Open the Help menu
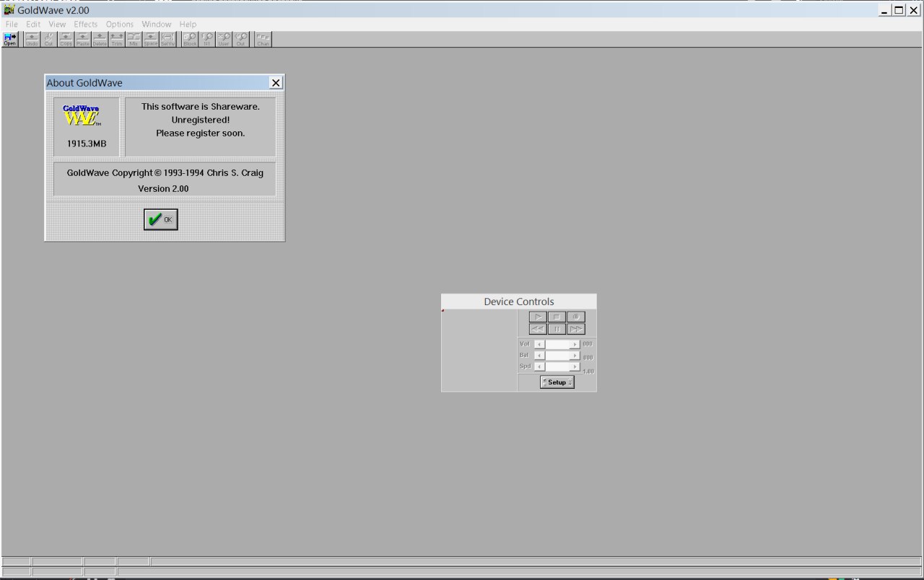The height and width of the screenshot is (580, 924). [188, 24]
